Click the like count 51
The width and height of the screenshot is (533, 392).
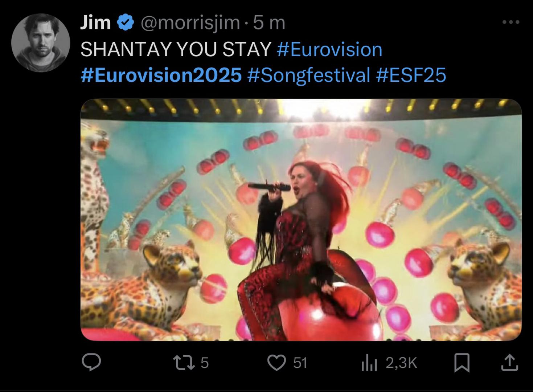pos(300,363)
